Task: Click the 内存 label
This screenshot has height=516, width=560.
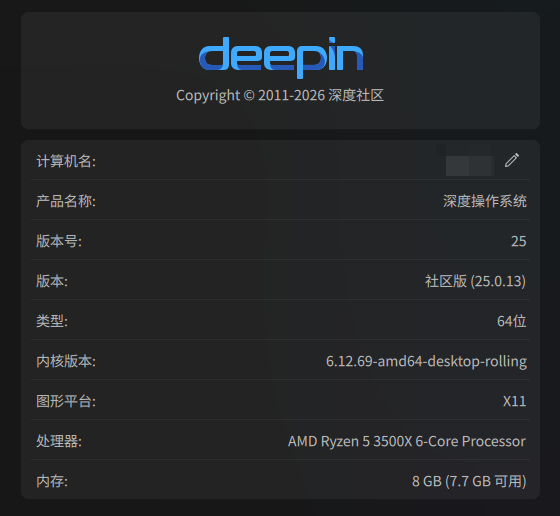Action: (52, 481)
